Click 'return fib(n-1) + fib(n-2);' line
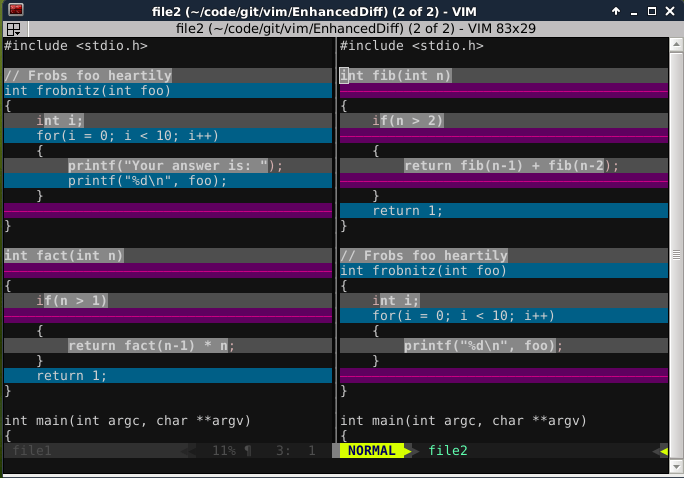 tap(511, 166)
